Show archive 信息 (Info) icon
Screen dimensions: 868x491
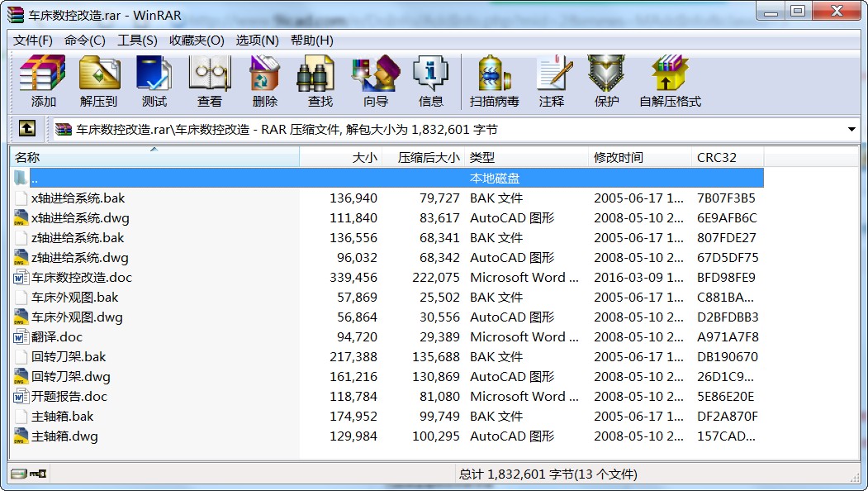pos(430,81)
